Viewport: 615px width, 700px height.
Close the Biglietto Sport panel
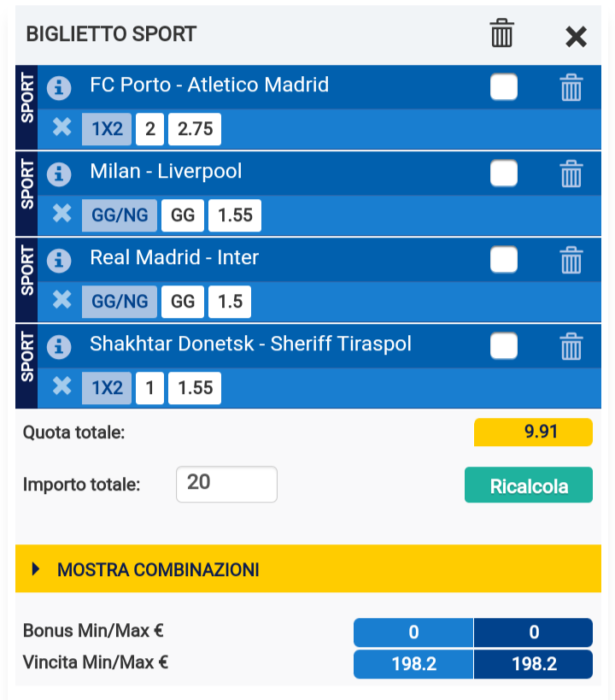577,36
